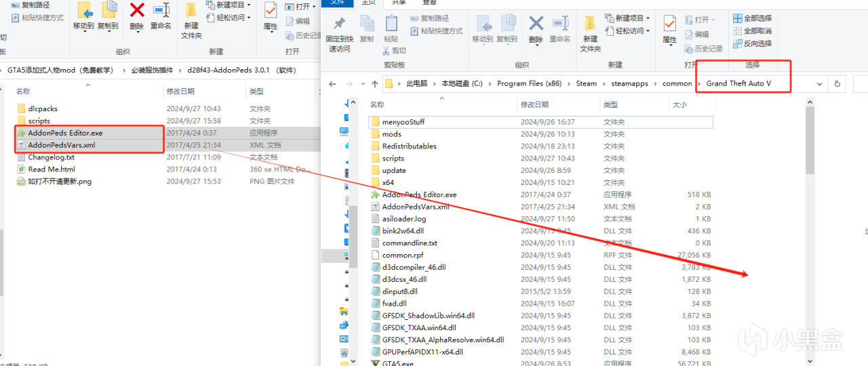Create 新建文件夹 in the left window

tap(191, 21)
